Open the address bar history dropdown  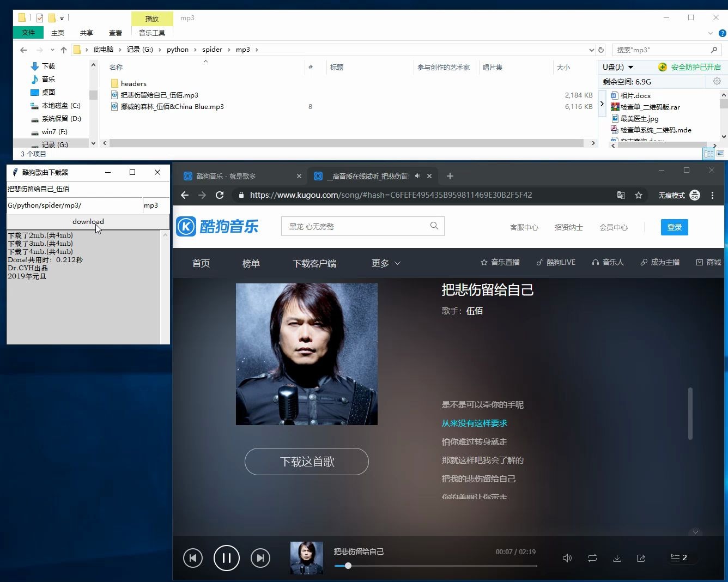(592, 50)
